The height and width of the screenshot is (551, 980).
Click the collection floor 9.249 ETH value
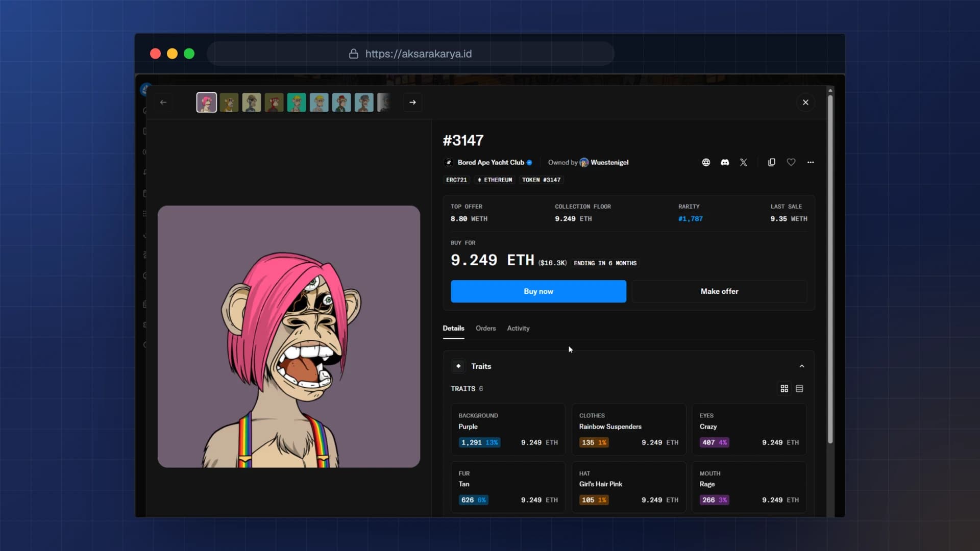573,219
